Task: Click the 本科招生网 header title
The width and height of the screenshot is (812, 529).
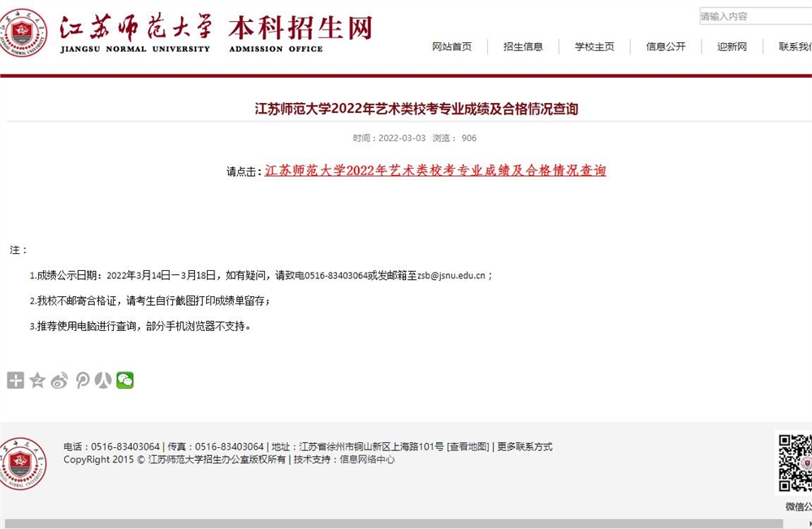Action: 300,28
